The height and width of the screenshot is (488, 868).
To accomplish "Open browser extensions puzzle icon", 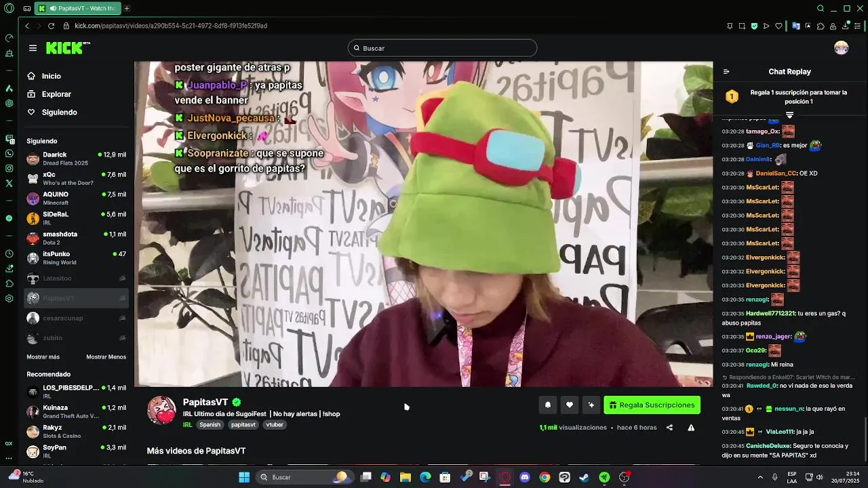I will pos(821,26).
